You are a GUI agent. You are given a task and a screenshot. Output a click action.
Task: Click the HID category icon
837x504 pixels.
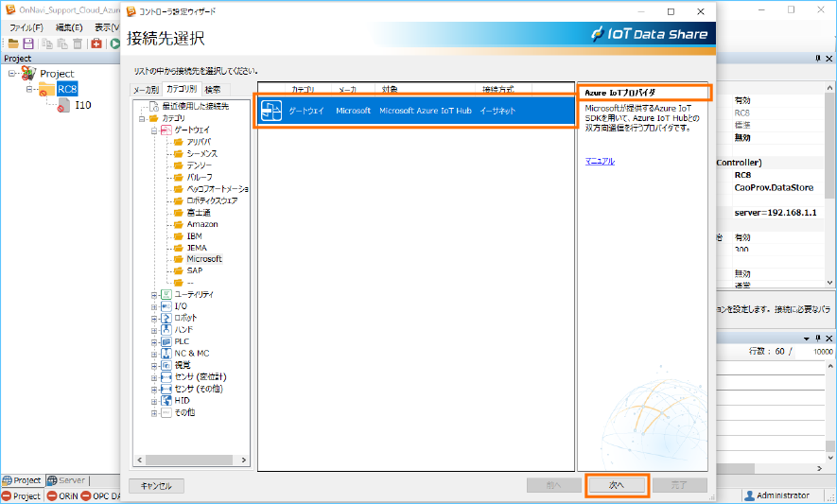166,400
